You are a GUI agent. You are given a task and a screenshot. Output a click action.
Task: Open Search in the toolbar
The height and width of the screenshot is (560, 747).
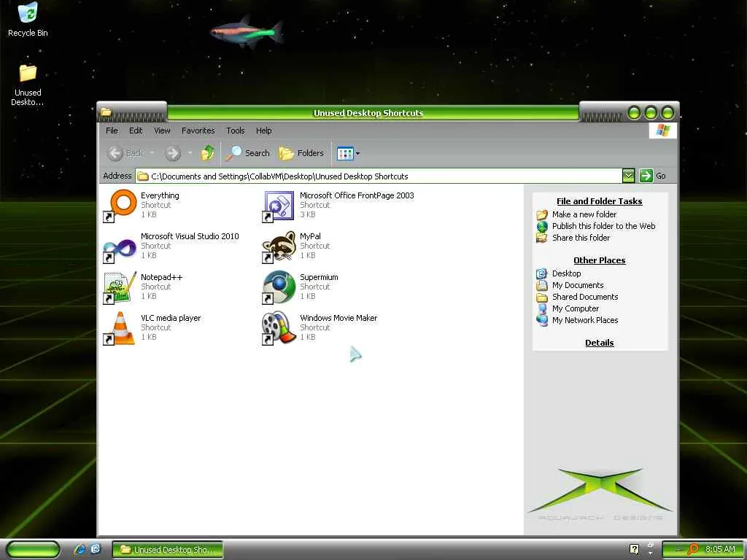coord(248,153)
